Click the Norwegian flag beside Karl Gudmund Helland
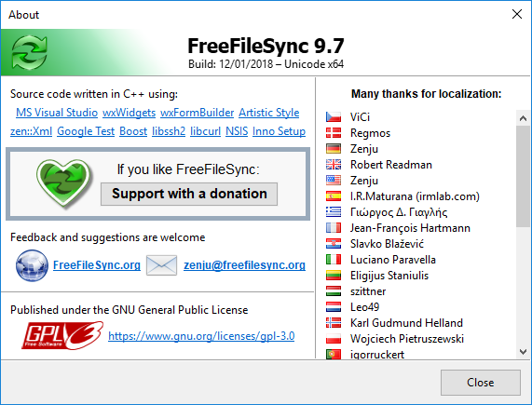Viewport: 532px width, 405px height. pyautogui.click(x=334, y=323)
